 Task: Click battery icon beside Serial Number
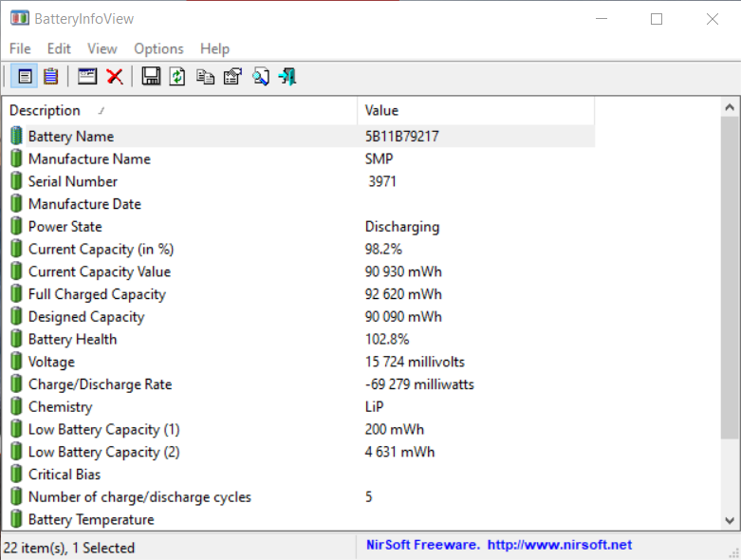point(16,181)
